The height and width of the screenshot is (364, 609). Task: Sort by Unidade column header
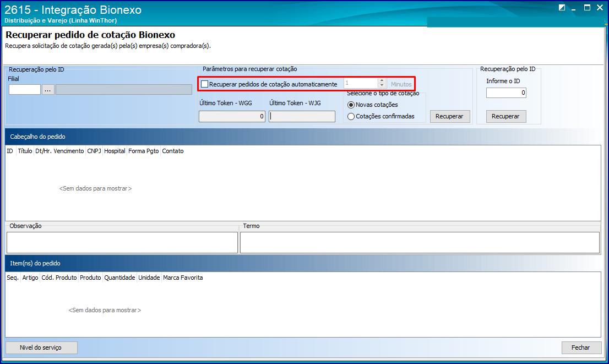(x=149, y=278)
